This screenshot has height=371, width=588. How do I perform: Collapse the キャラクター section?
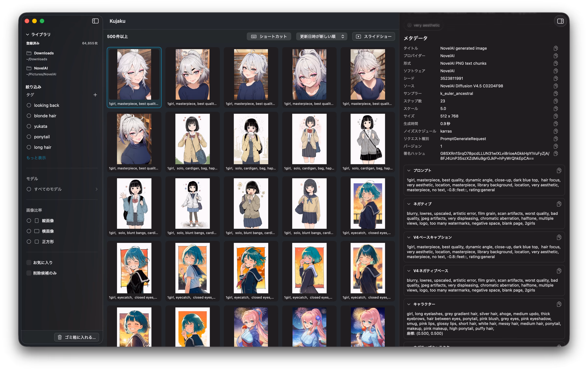[409, 304]
